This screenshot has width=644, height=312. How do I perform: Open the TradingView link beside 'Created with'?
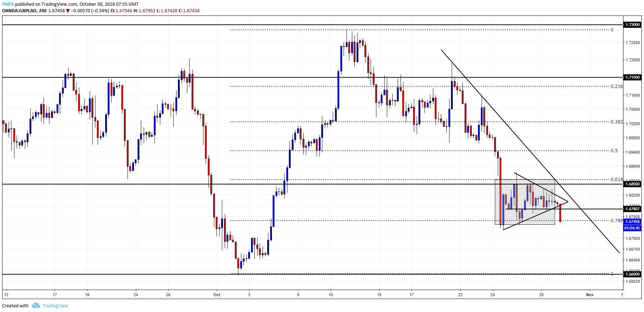pyautogui.click(x=55, y=306)
